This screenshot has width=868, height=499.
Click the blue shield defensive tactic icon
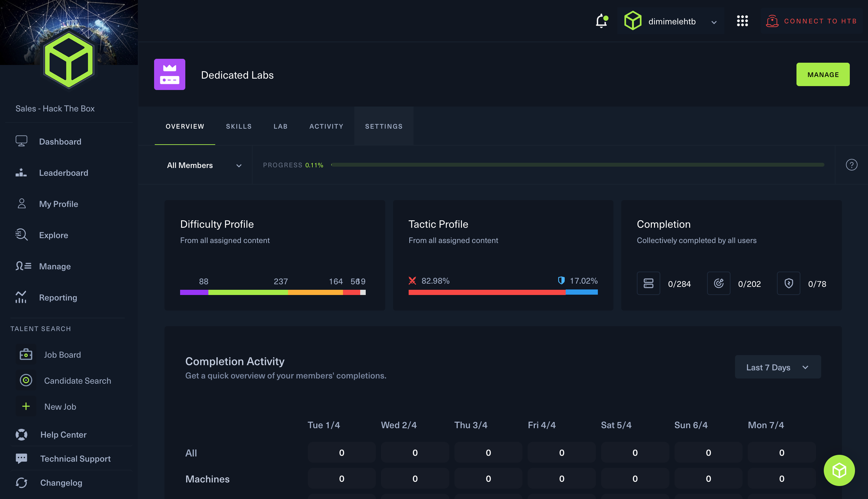(561, 281)
